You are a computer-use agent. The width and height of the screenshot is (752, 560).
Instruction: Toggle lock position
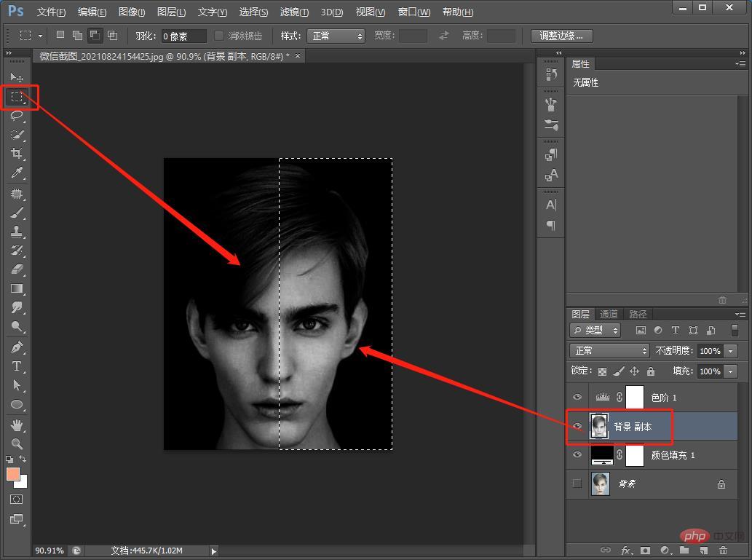(635, 371)
